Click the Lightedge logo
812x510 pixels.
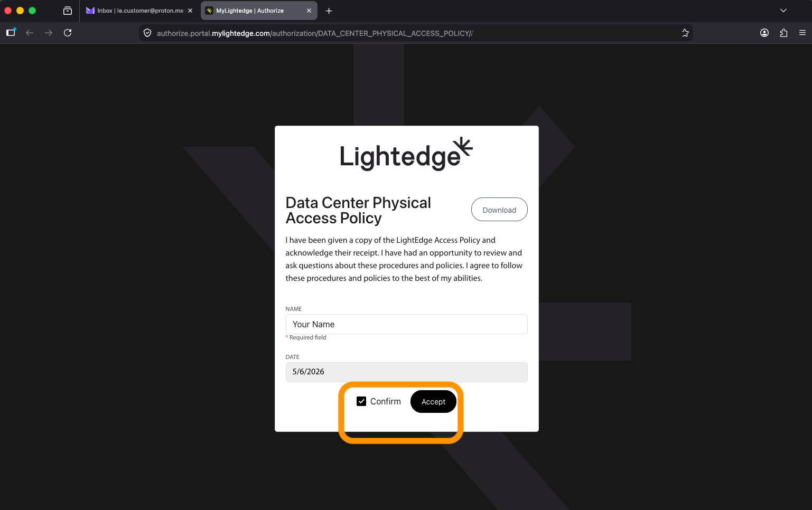(406, 154)
